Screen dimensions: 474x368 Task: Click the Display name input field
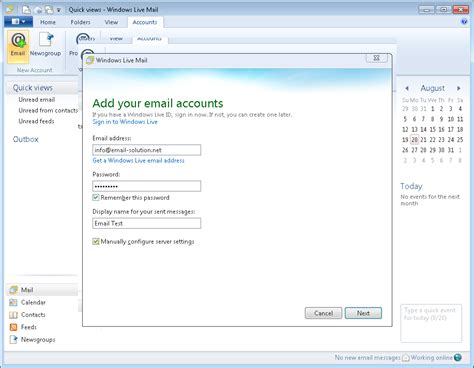click(147, 223)
